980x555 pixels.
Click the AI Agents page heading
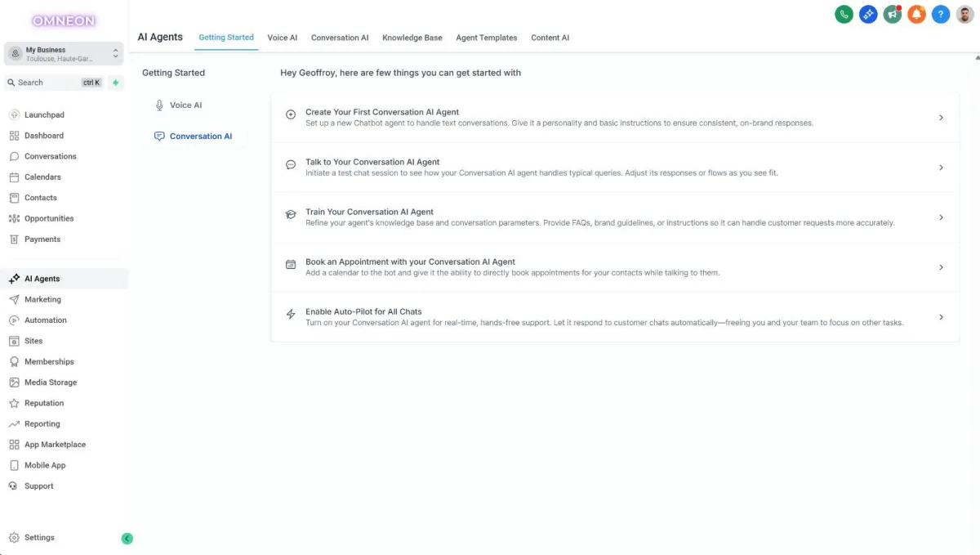coord(160,38)
